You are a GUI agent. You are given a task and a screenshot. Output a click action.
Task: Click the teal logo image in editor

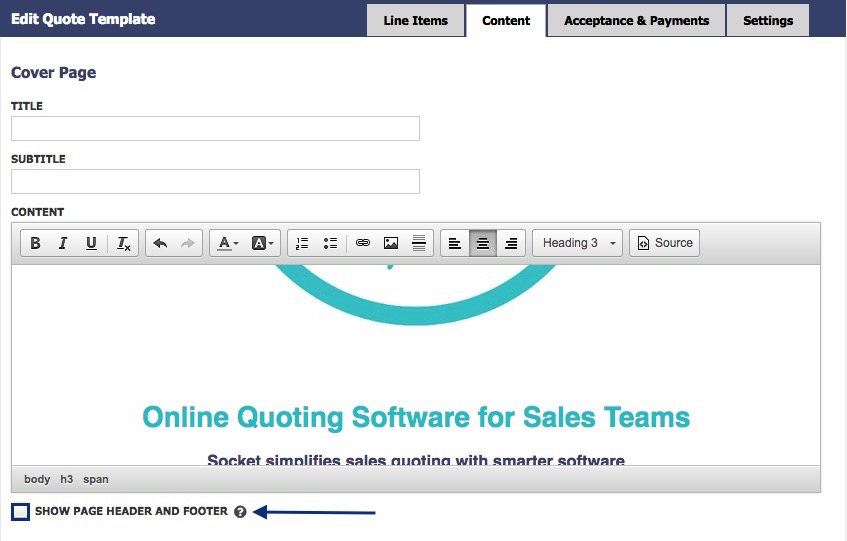pos(415,294)
